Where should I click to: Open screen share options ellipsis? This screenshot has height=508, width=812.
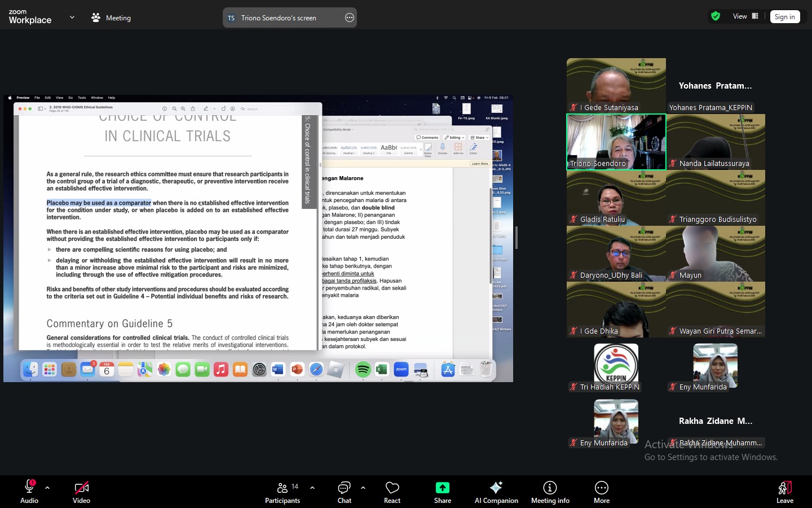pyautogui.click(x=350, y=18)
